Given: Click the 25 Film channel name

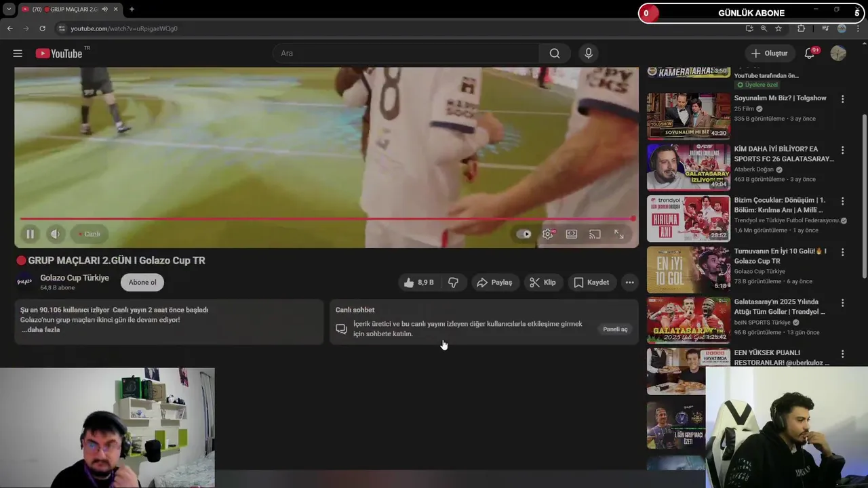Looking at the screenshot, I should [x=744, y=108].
